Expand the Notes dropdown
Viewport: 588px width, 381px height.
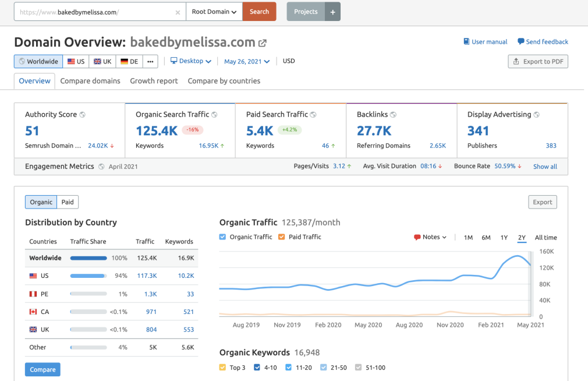(x=430, y=237)
